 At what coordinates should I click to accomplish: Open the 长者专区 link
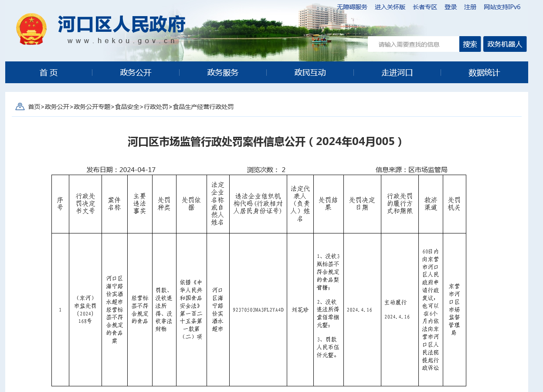coord(425,7)
